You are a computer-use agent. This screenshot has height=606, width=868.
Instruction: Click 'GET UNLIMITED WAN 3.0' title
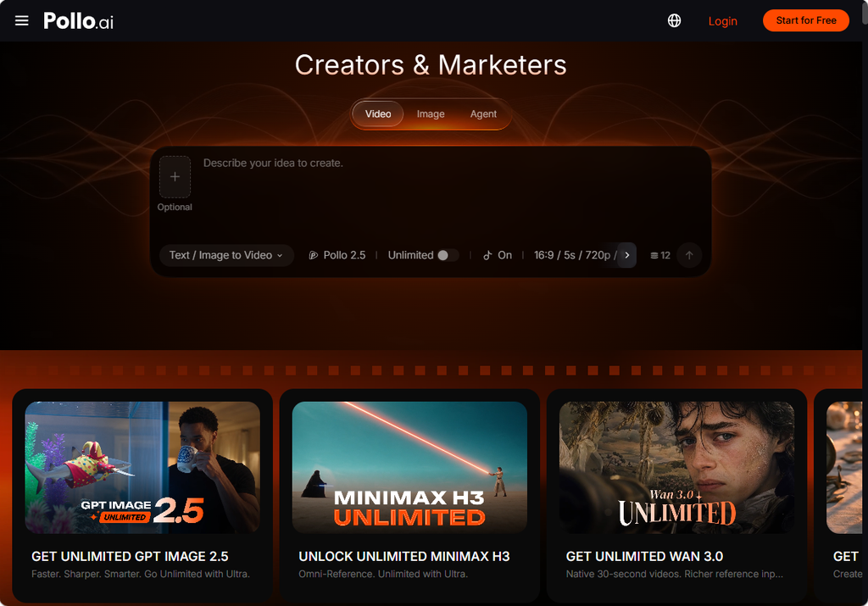644,556
